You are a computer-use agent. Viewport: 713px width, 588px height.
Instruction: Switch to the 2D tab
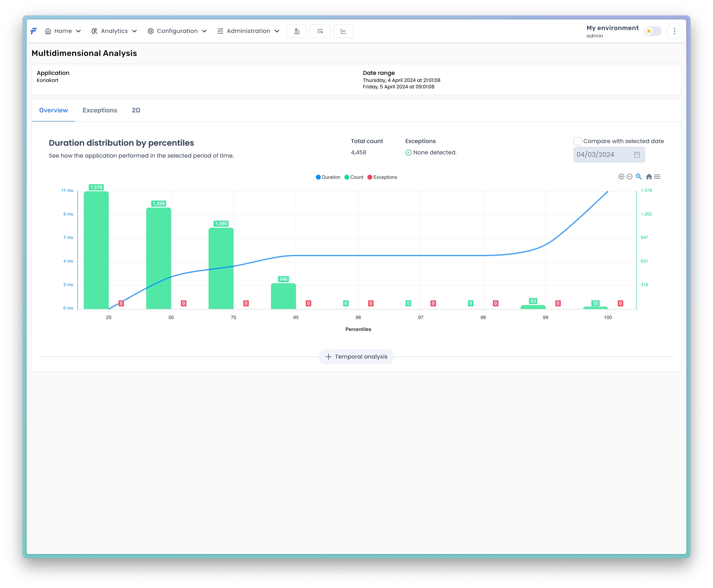136,110
